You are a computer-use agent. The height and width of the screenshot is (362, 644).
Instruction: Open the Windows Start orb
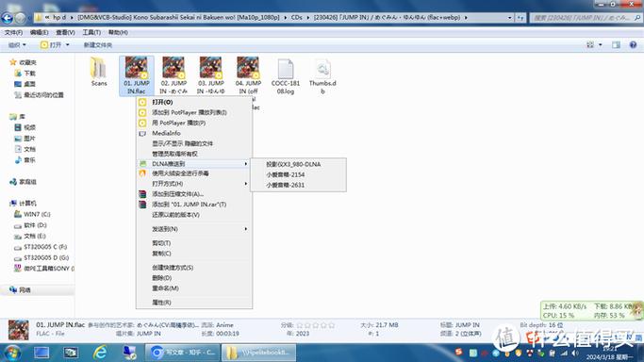(x=12, y=353)
